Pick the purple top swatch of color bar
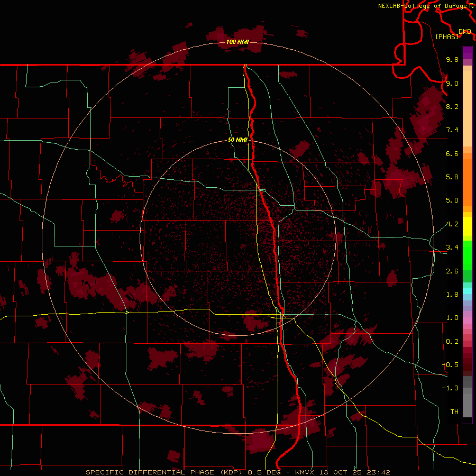This screenshot has height=476, width=476. [x=467, y=53]
